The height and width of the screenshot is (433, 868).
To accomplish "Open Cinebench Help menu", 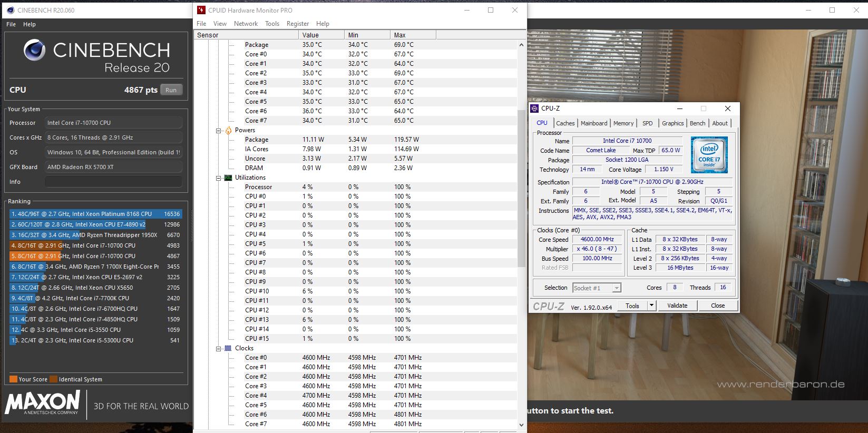I will [30, 24].
